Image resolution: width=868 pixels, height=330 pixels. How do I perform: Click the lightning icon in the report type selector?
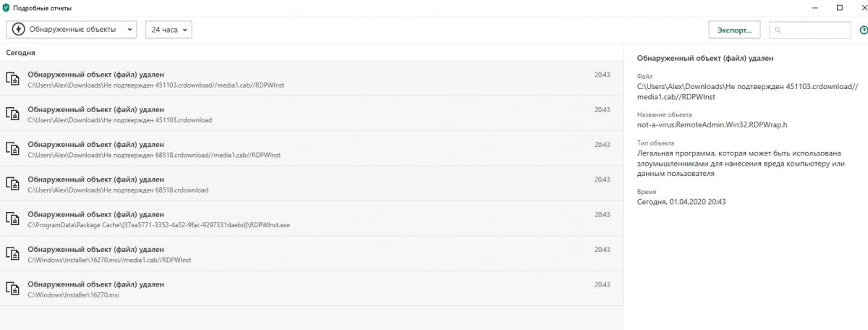[x=18, y=30]
